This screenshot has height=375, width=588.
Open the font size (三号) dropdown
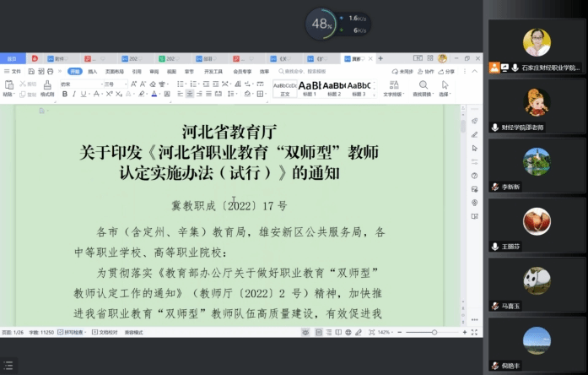(x=126, y=84)
